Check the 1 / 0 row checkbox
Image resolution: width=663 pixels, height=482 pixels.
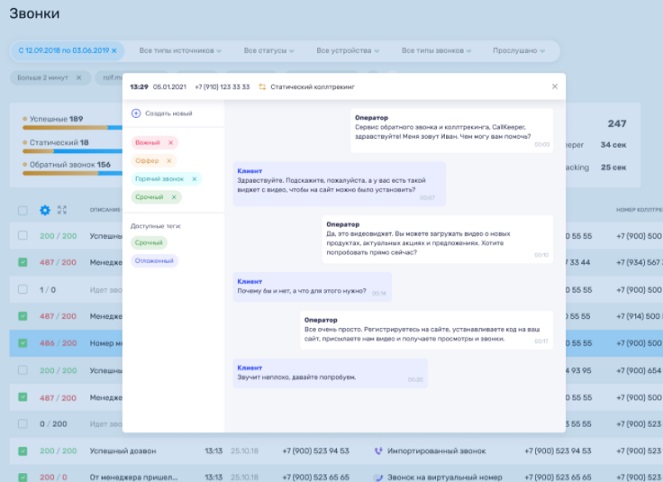click(x=23, y=289)
